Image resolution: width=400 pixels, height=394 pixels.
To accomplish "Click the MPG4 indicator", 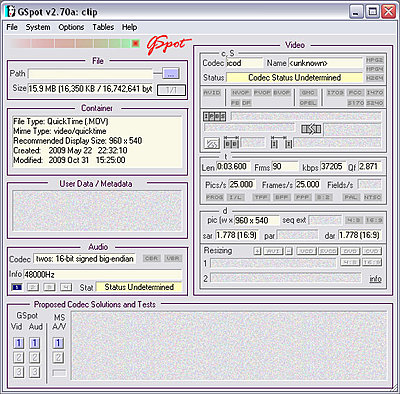I will point(375,69).
